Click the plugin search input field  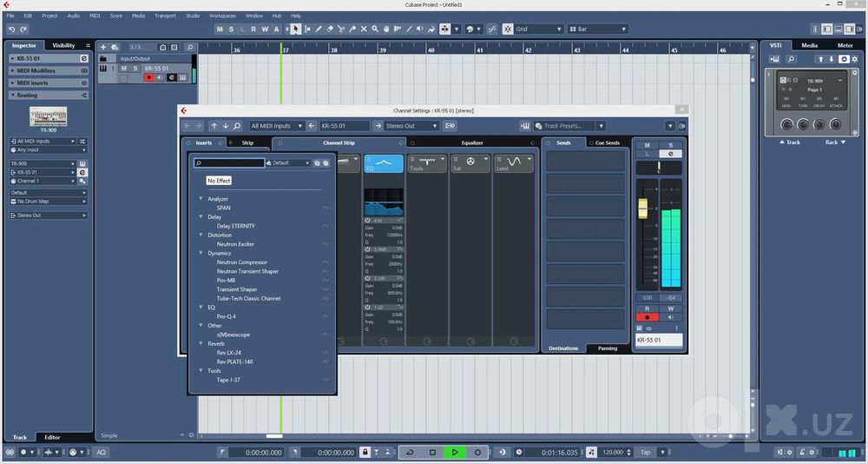coord(229,163)
